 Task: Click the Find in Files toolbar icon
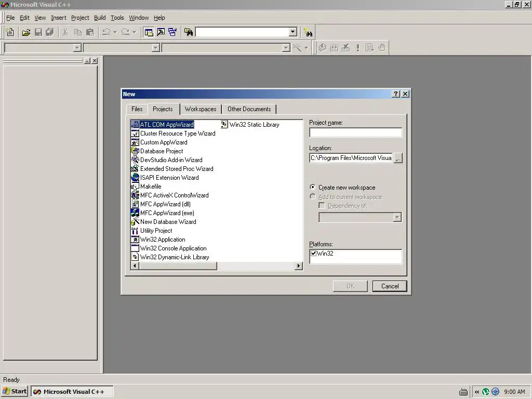click(189, 32)
